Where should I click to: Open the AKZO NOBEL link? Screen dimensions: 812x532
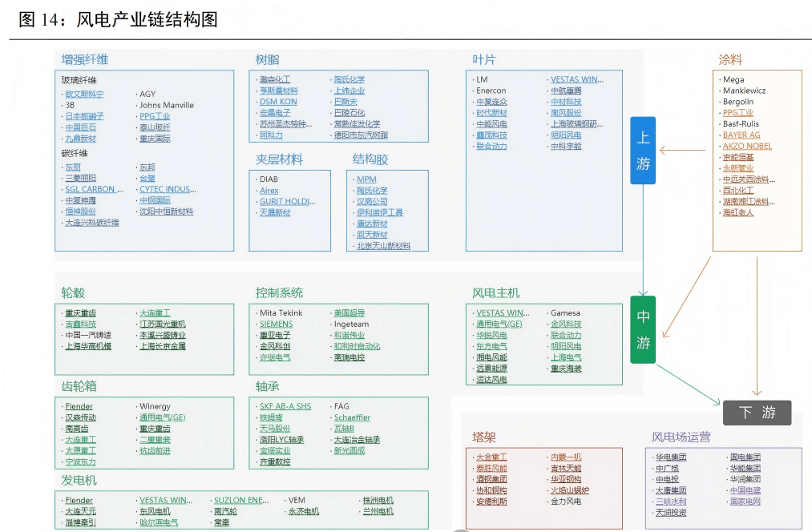point(747,146)
